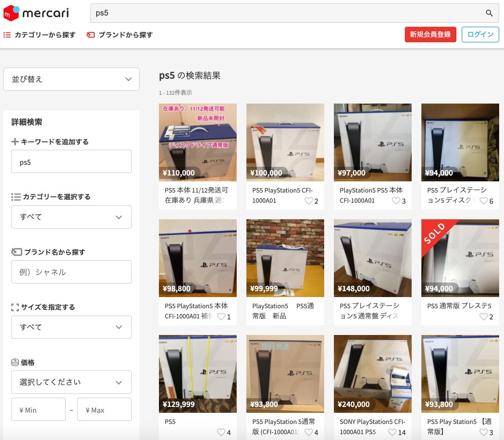504x440 pixels.
Task: Open the 価格 選択してください dropdown
Action: (71, 382)
